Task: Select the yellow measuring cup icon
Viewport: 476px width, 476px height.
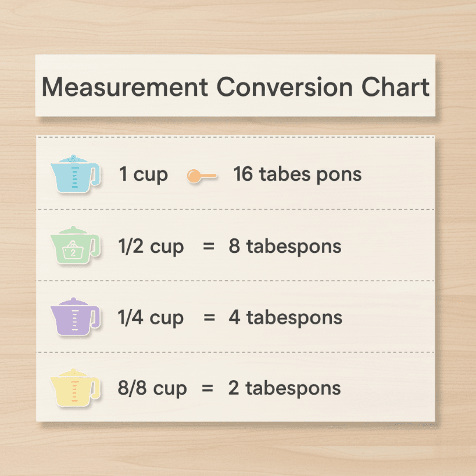Action: [x=74, y=388]
